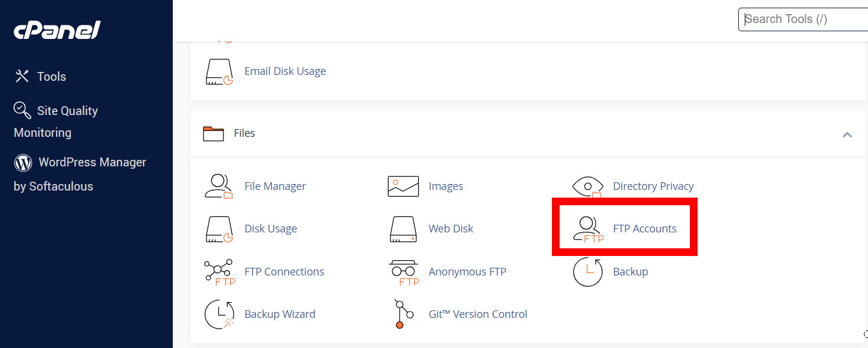This screenshot has height=348, width=868.
Task: Click the FTP Connections icon
Action: [219, 272]
